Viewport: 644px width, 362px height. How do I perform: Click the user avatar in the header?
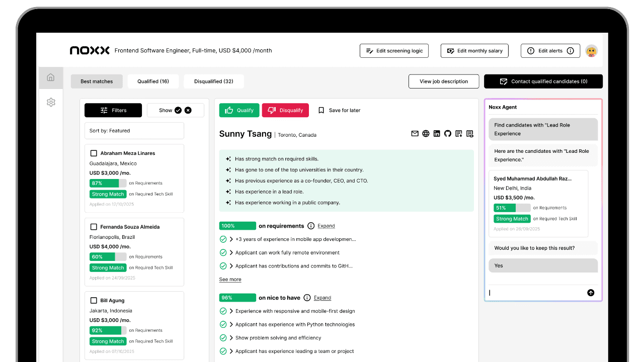[x=591, y=51]
